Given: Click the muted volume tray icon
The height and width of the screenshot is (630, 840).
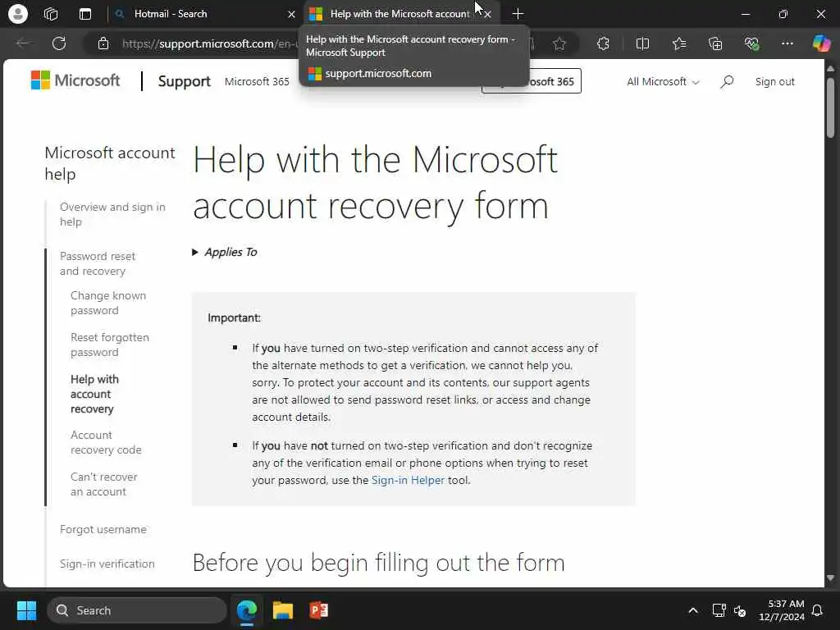Looking at the screenshot, I should pyautogui.click(x=740, y=610).
